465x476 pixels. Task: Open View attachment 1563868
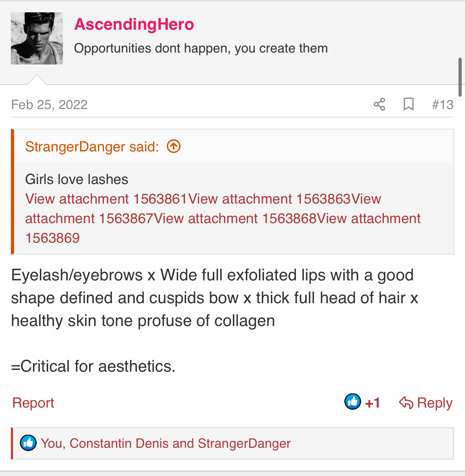[235, 218]
